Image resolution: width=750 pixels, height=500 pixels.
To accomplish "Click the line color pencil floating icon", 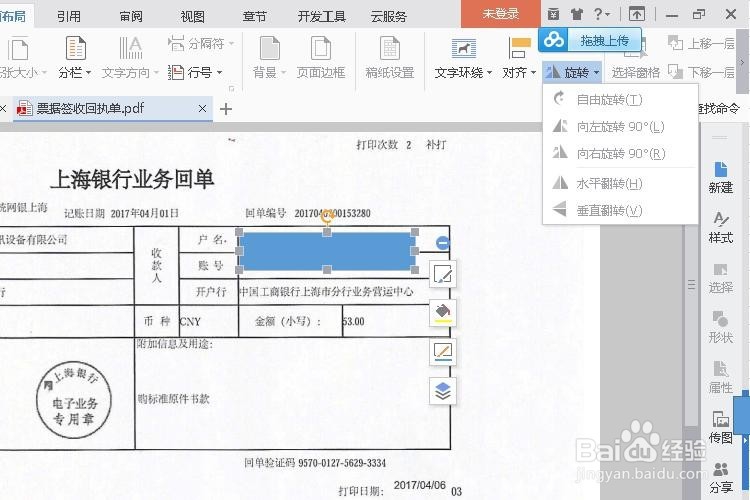I will [443, 352].
